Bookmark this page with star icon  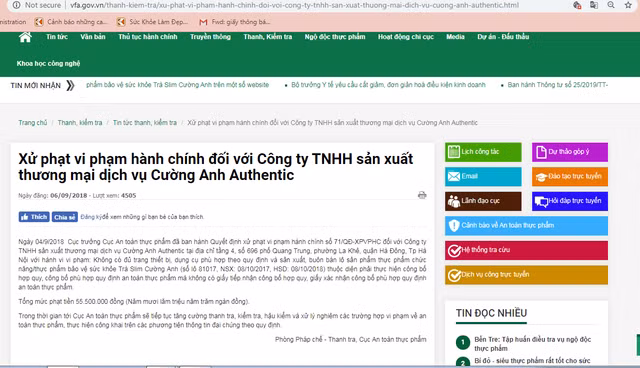628,5
